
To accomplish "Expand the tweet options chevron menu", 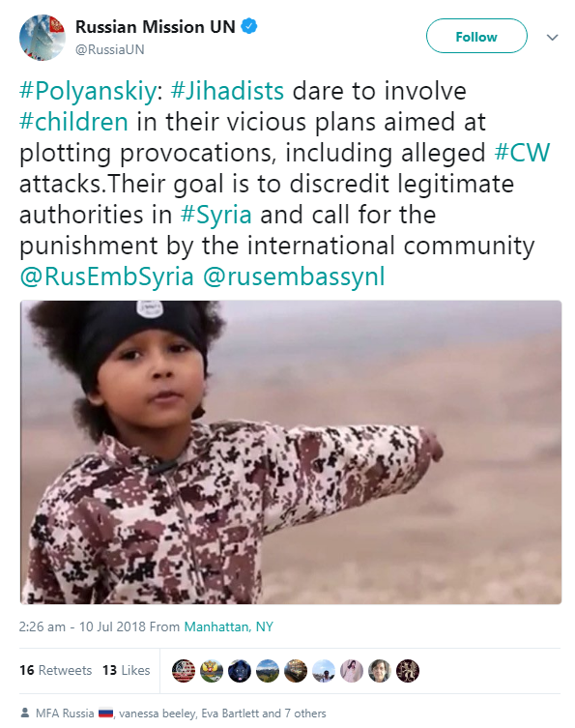I will pos(552,37).
